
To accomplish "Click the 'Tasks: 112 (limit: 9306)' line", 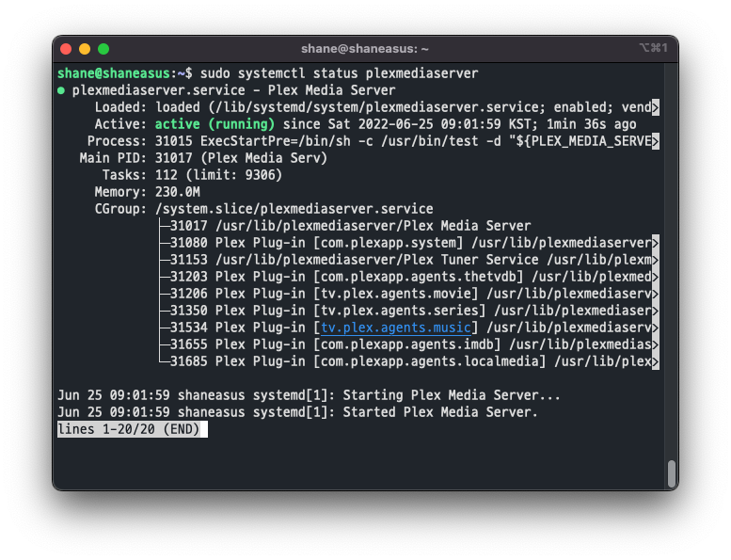I will (x=192, y=175).
